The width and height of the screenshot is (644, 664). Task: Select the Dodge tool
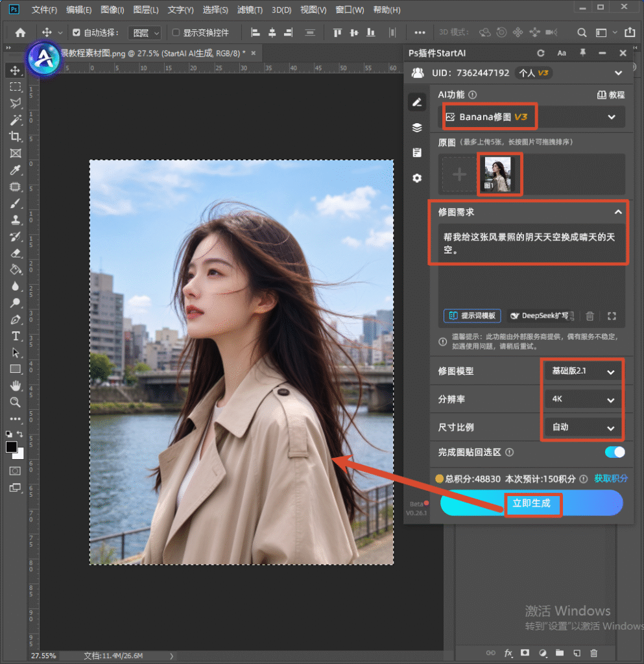tap(16, 303)
